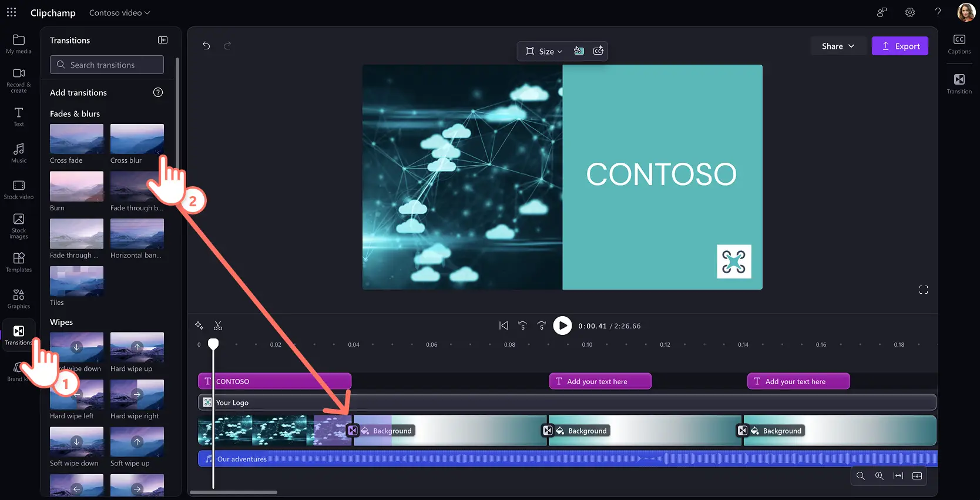
Task: Select first Add your text here clip
Action: pos(600,381)
